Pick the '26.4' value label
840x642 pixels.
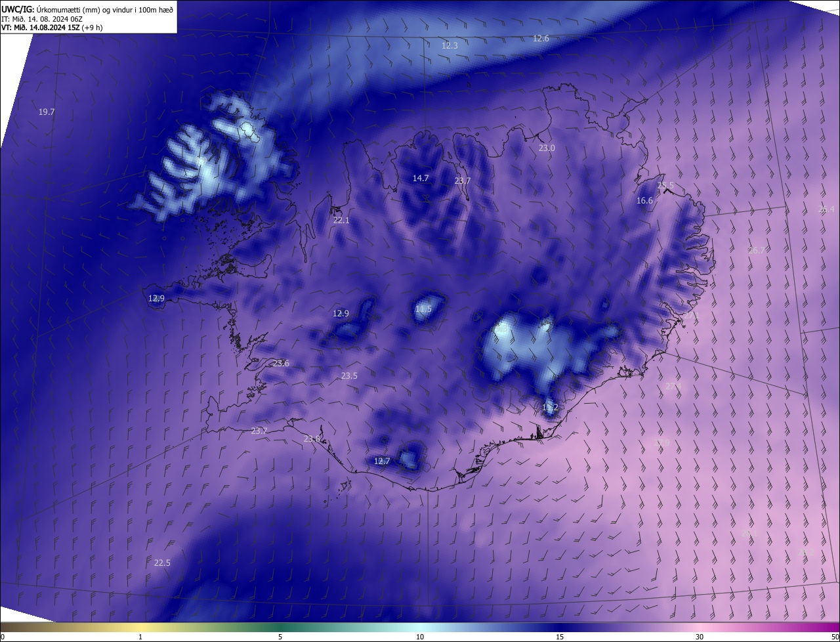827,209
